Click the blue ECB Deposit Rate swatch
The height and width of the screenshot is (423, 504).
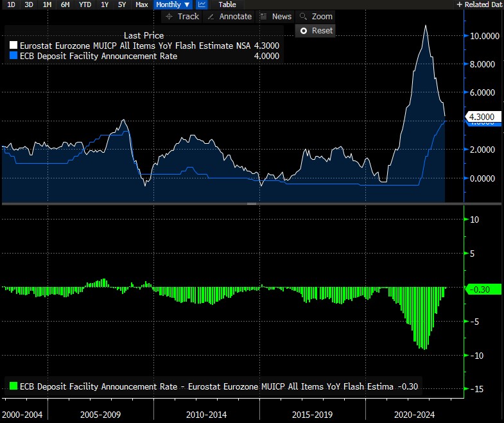[x=13, y=56]
